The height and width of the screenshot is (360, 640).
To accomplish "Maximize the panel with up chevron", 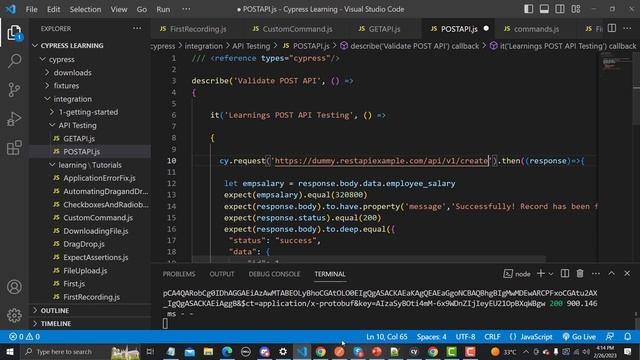I will pos(611,273).
